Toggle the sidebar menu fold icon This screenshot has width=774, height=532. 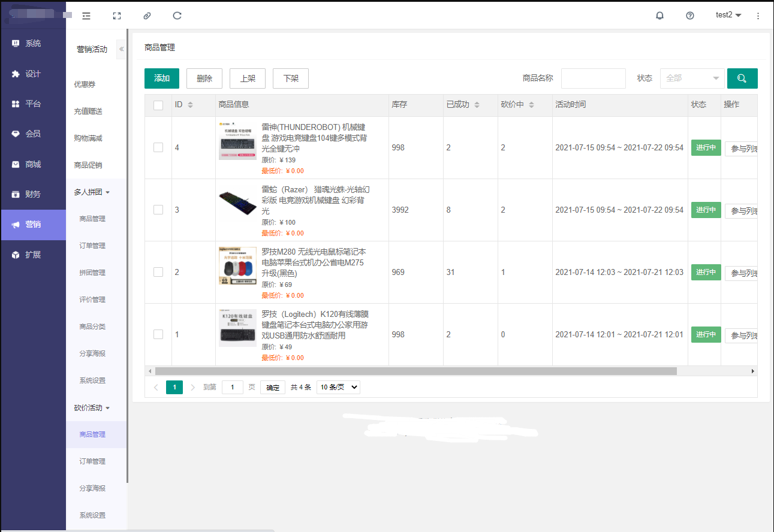(x=86, y=16)
